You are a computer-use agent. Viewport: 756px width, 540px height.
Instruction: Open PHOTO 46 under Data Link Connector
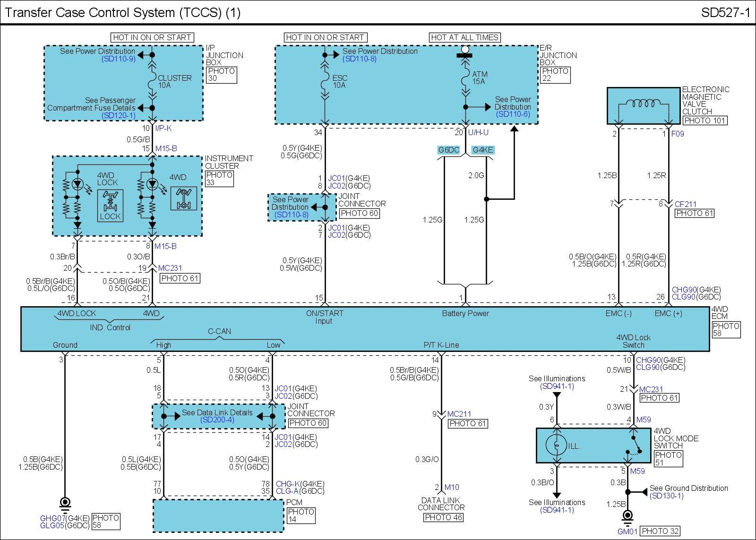pyautogui.click(x=443, y=517)
